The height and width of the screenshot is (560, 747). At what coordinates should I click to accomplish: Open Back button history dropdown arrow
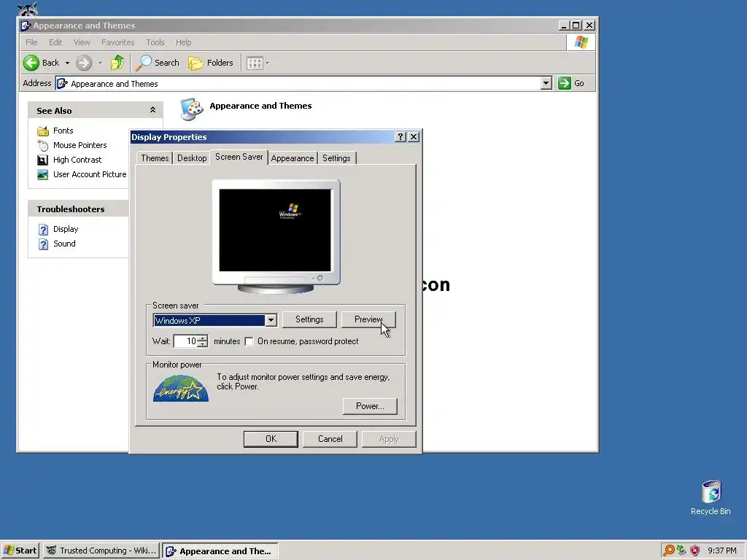pyautogui.click(x=67, y=63)
